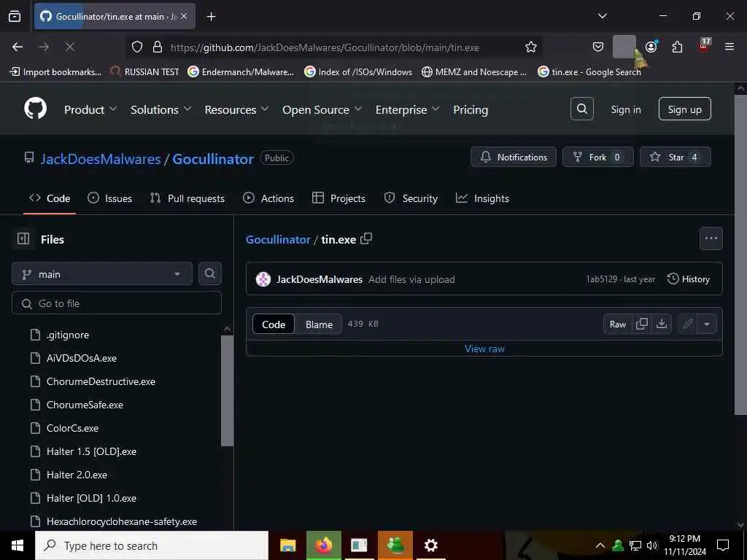
Task: Expand the Resources menu
Action: [x=236, y=109]
